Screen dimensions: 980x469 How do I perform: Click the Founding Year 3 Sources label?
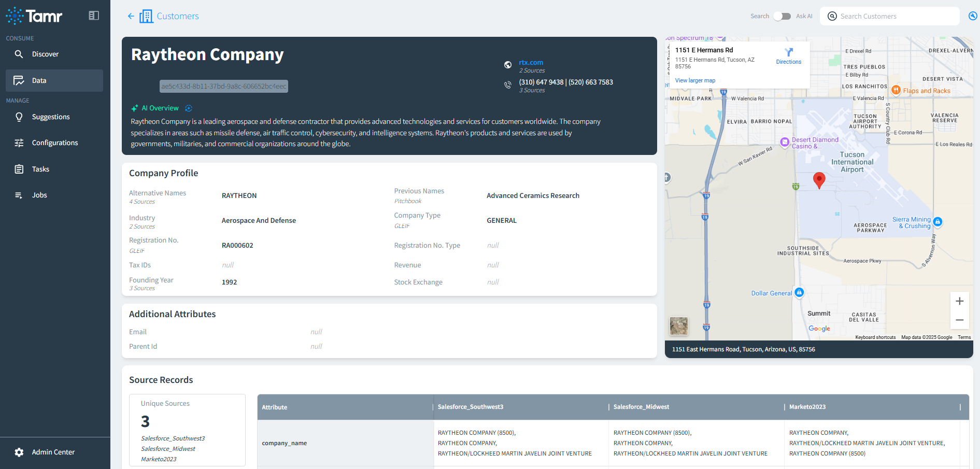pyautogui.click(x=151, y=283)
